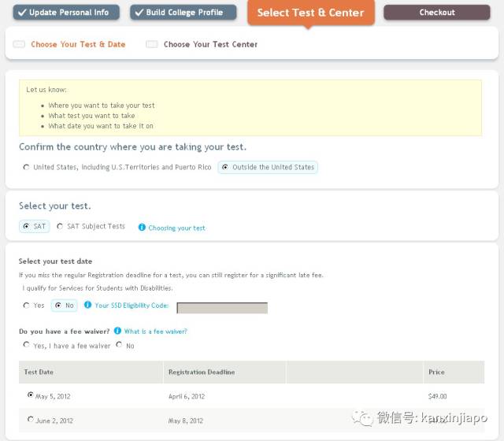Pick the May 5, 2012 test date

coord(31,395)
